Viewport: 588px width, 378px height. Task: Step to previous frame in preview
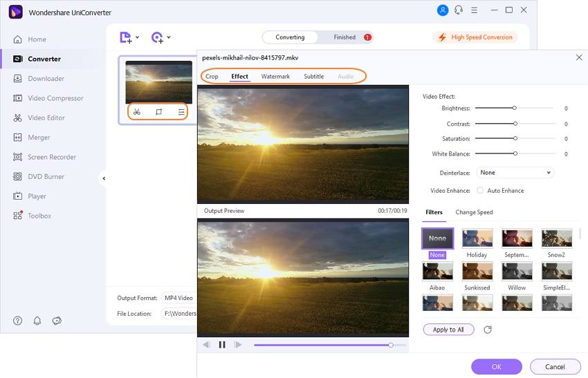(x=206, y=345)
